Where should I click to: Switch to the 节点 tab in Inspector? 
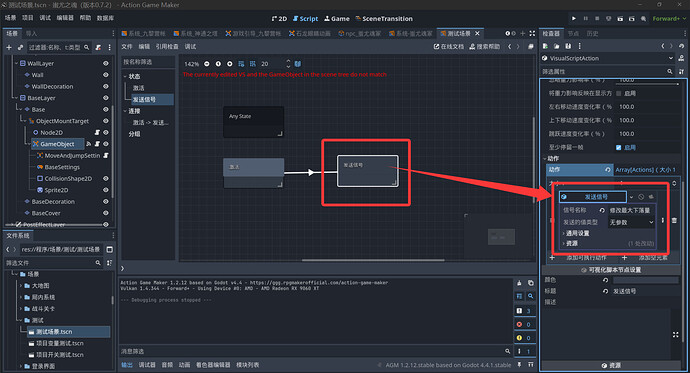click(573, 33)
